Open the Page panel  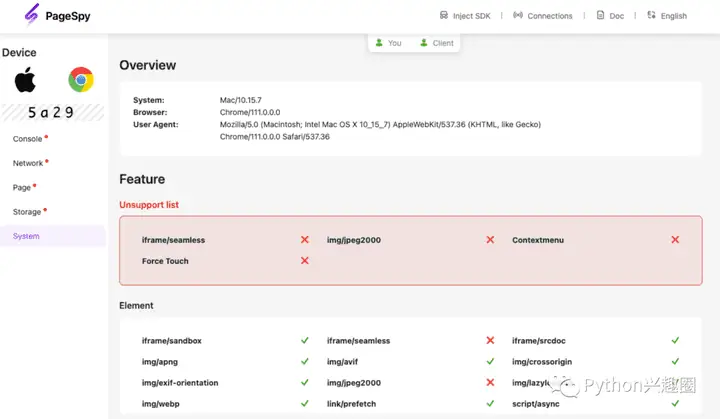click(22, 187)
